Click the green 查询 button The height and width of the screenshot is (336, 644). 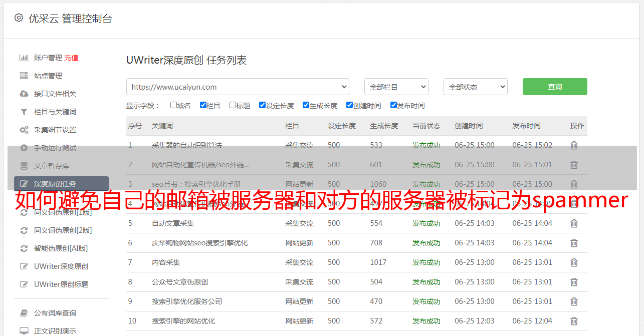coord(555,87)
